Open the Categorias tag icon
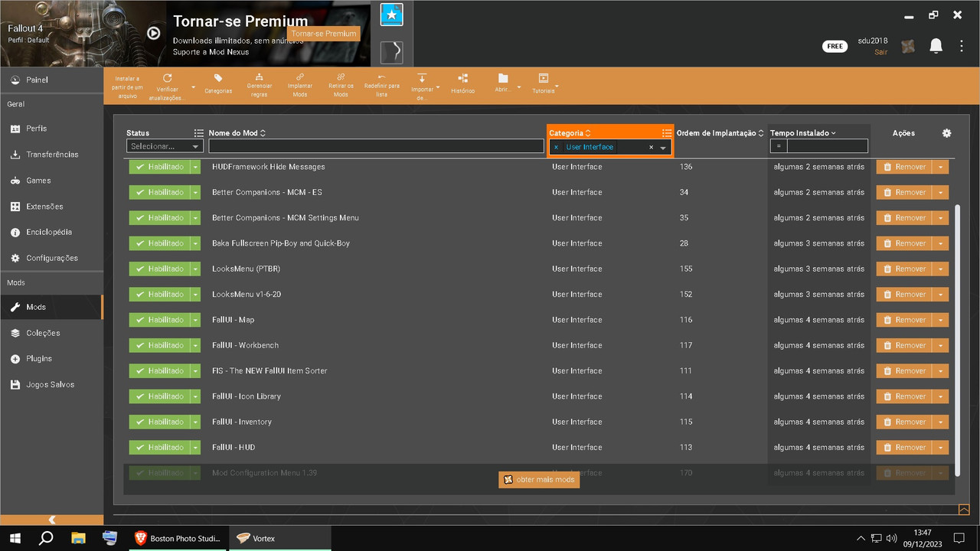This screenshot has width=980, height=551. pos(218,78)
